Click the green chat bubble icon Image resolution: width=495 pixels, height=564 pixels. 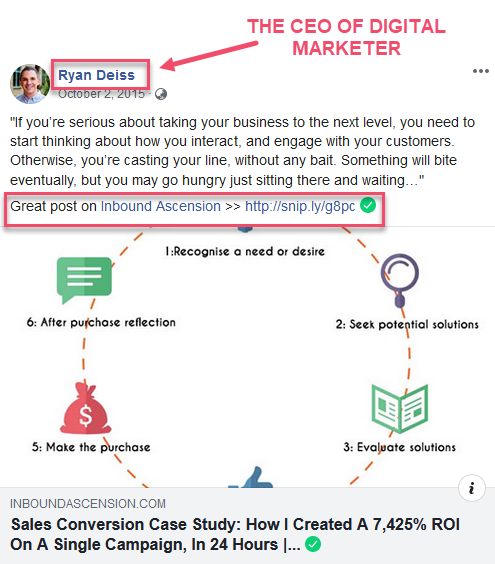84,280
